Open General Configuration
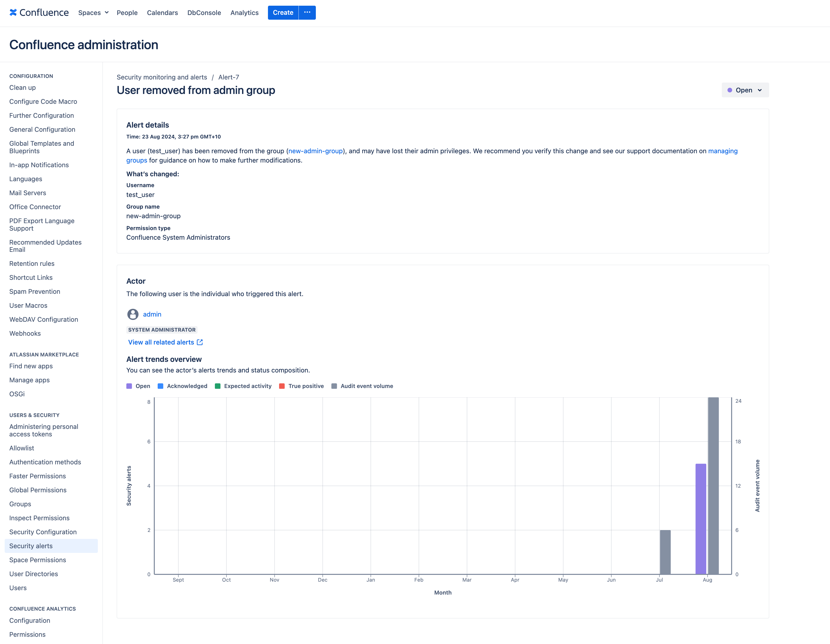830x644 pixels. point(42,130)
